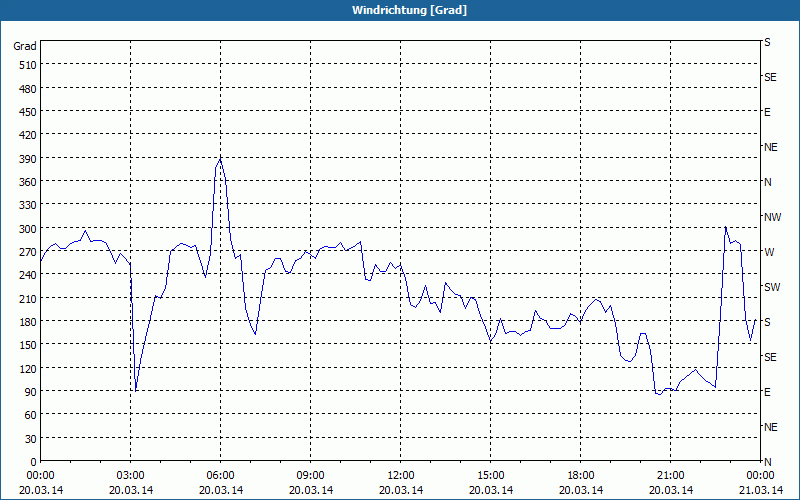Select the NE compass label level with 30

pos(771,427)
